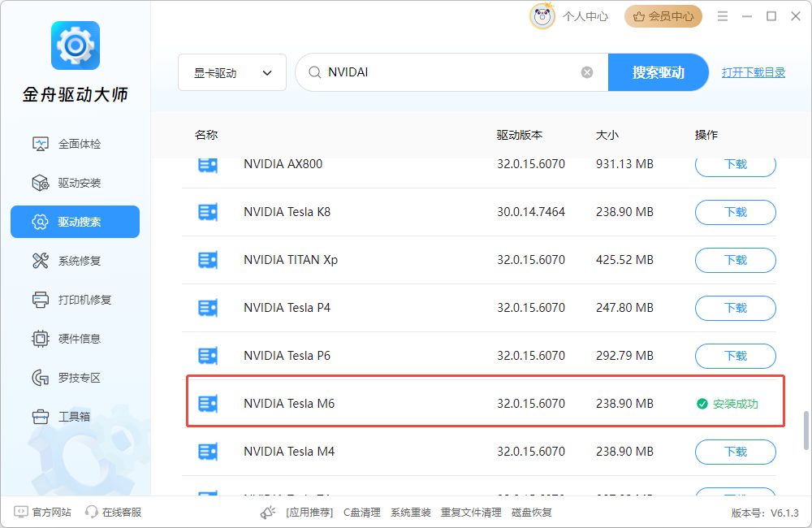The image size is (812, 528).
Task: Open the 打开下载目录 link
Action: pos(754,72)
